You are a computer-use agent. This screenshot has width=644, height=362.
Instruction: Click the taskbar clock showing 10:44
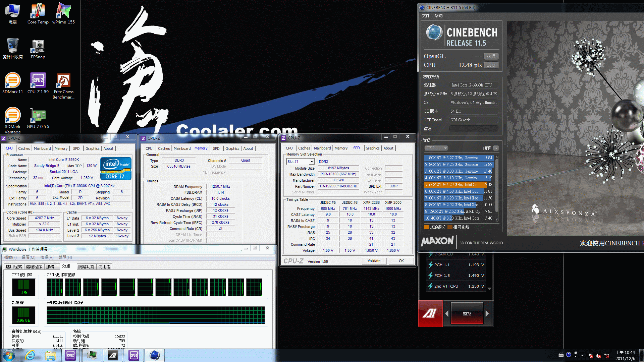tap(625, 355)
